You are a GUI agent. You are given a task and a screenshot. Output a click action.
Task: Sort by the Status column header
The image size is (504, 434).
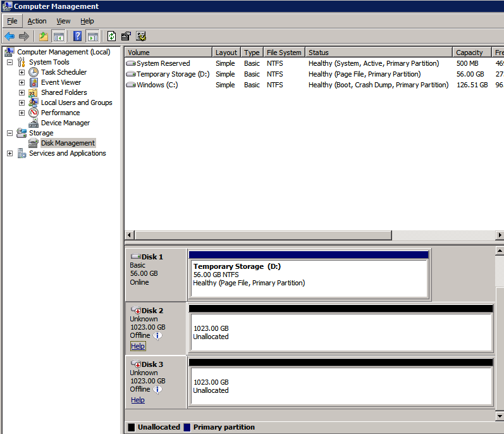(379, 53)
